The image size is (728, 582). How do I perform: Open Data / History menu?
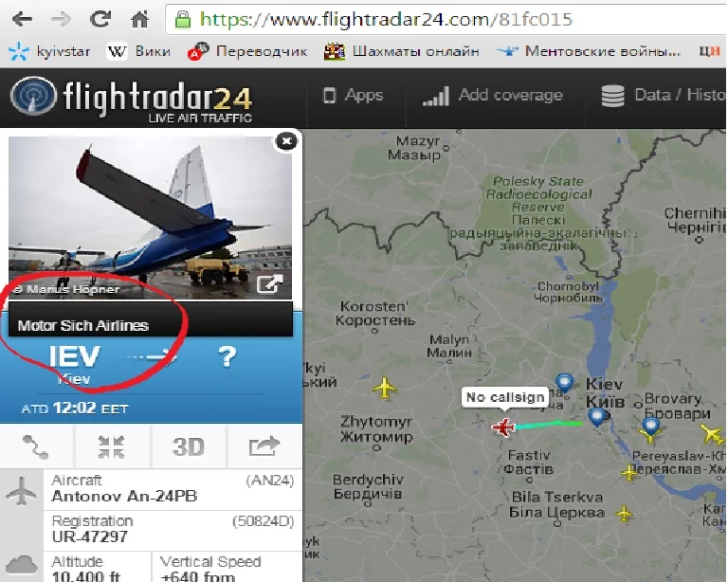pos(664,96)
